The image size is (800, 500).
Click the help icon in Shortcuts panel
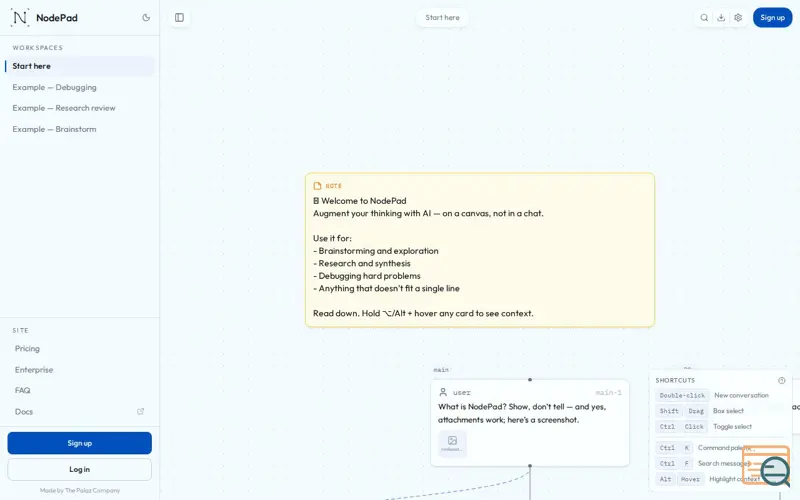(782, 380)
